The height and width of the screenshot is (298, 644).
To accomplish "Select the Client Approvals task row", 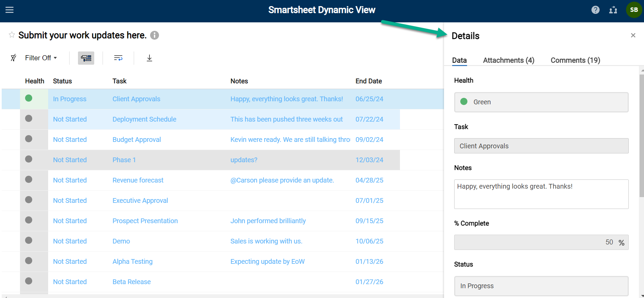I will 136,99.
